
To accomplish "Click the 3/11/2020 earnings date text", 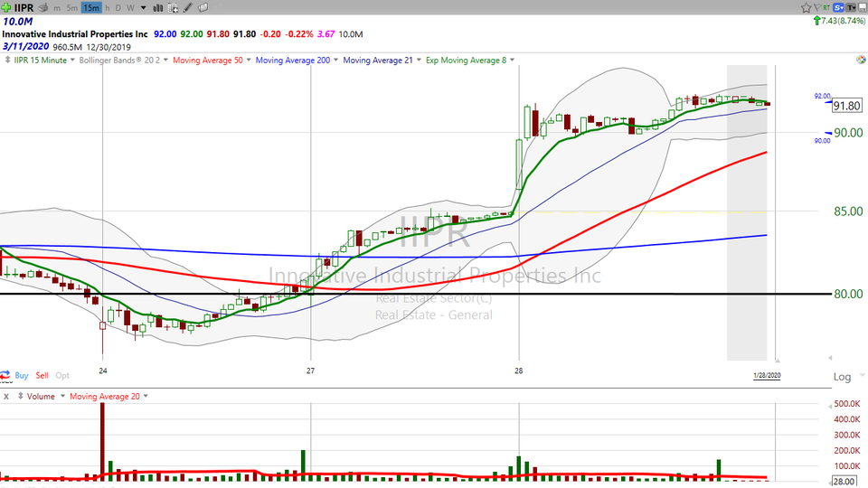I will pyautogui.click(x=25, y=46).
